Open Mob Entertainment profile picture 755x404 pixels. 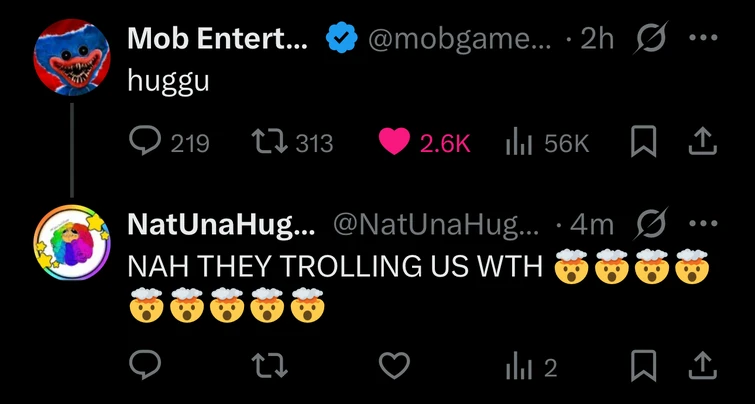tap(72, 57)
